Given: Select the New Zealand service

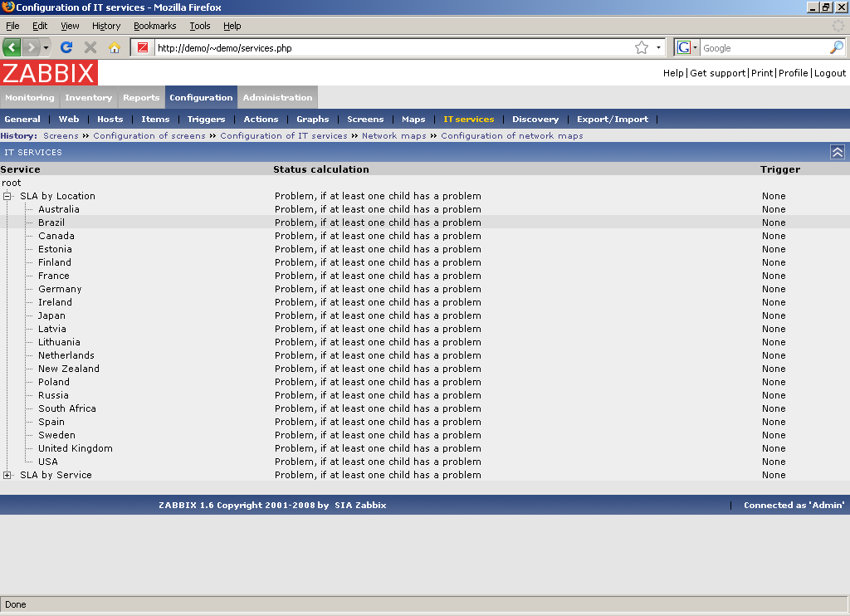Looking at the screenshot, I should coord(69,369).
